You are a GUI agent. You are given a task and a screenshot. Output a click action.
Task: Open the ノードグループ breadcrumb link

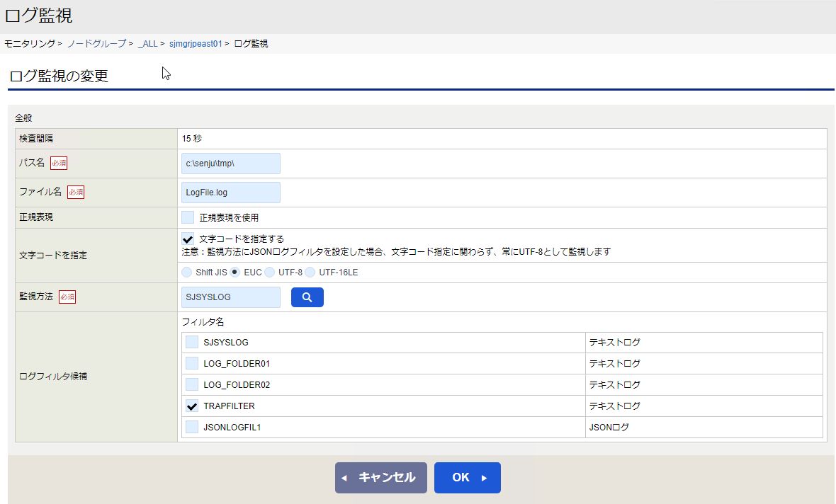(x=96, y=44)
